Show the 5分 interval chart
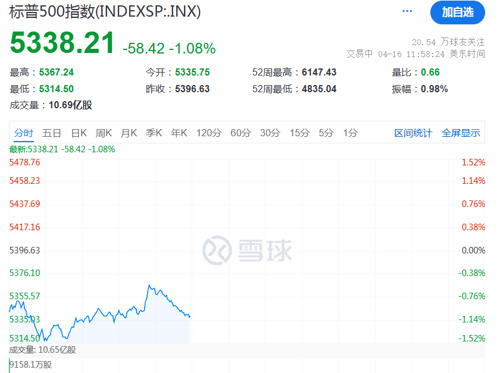The width and height of the screenshot is (500, 373). (x=326, y=133)
